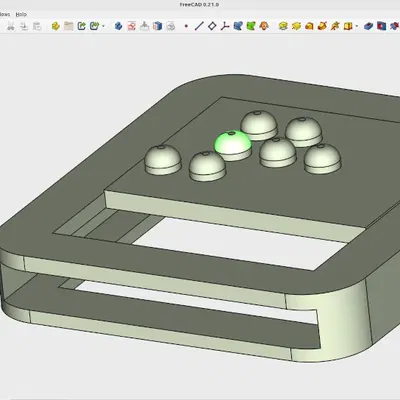400x400 pixels.
Task: Open the link actions dropdown arrow
Action: click(x=103, y=26)
